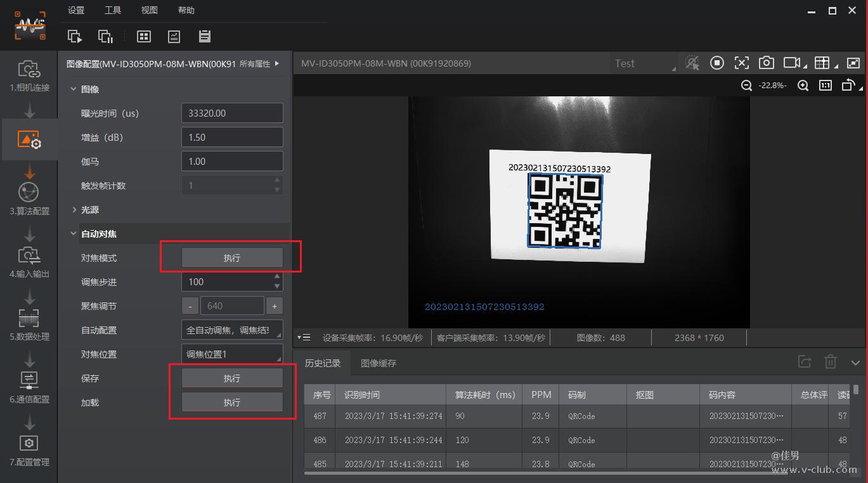Open the grid overlay icon
Screen dimensions: 868x483
(x=822, y=63)
